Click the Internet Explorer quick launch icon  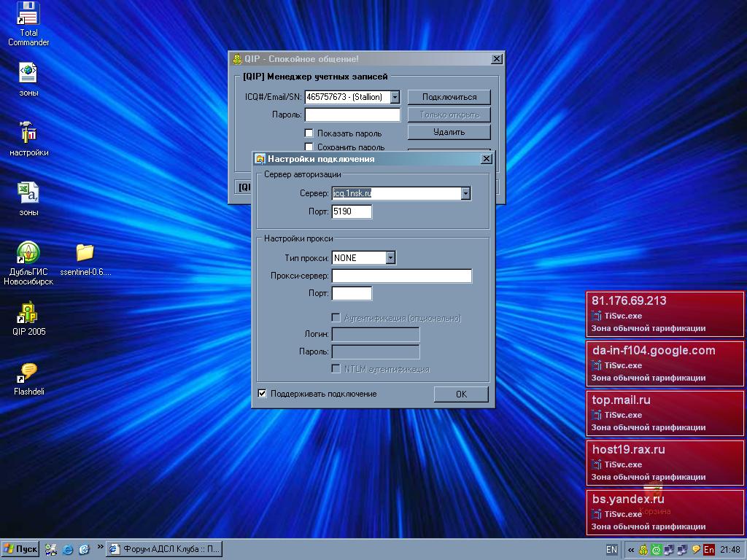click(68, 549)
